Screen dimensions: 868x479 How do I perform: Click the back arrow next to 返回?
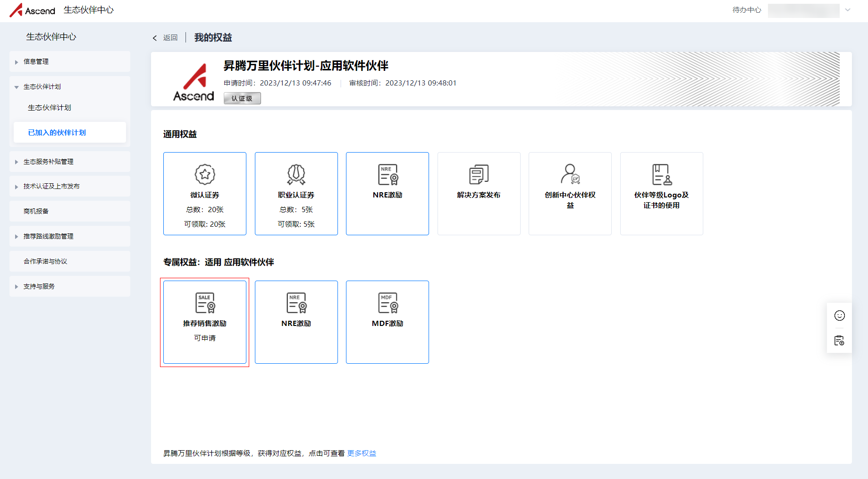coord(154,38)
